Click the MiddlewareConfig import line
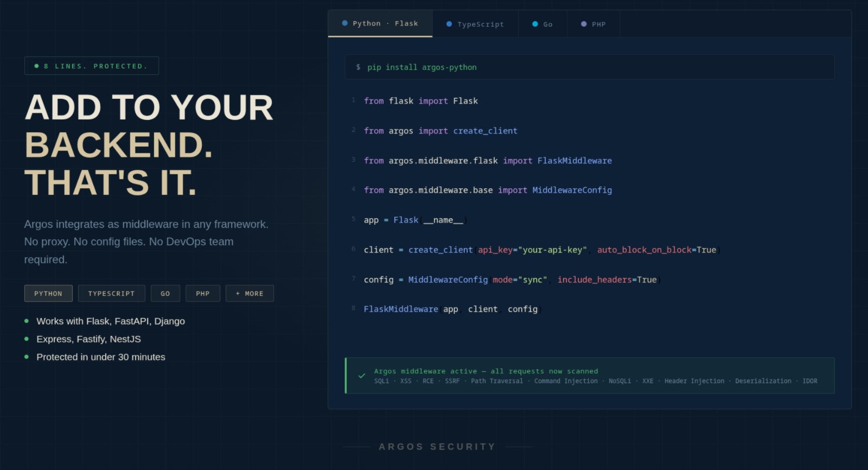Viewport: 868px width, 470px height. [x=488, y=190]
